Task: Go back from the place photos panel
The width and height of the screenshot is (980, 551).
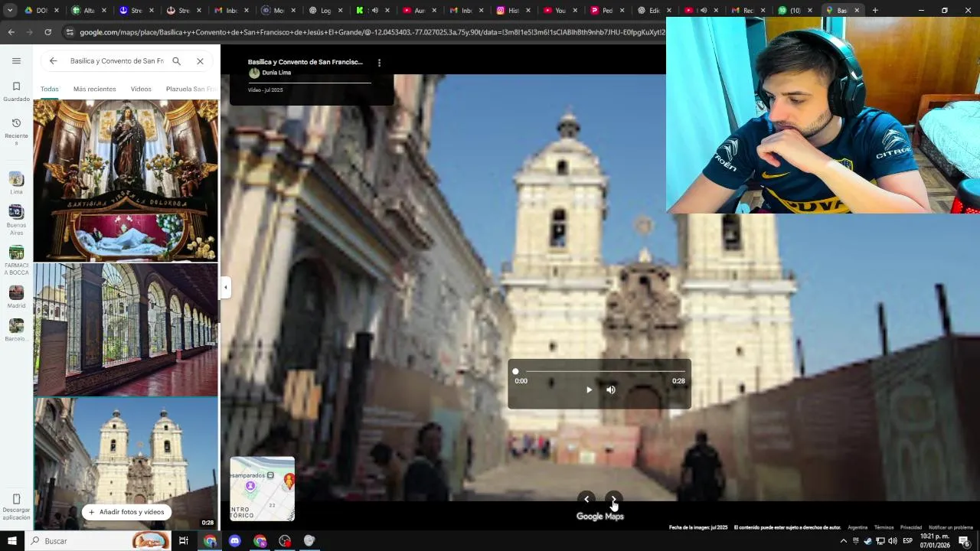Action: pyautogui.click(x=53, y=60)
